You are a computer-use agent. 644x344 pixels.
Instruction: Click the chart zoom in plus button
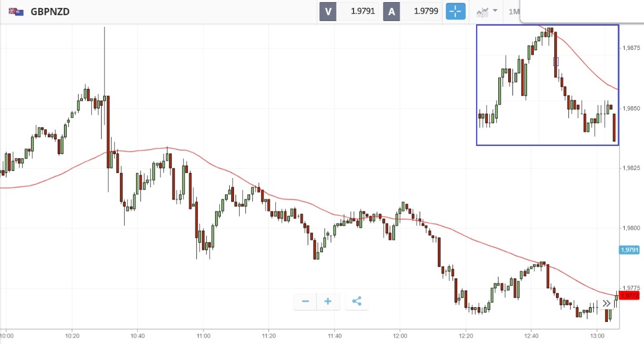(328, 301)
